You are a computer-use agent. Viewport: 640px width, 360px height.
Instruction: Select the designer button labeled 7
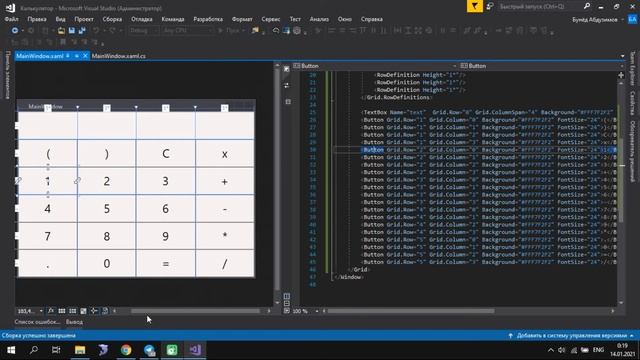point(48,236)
